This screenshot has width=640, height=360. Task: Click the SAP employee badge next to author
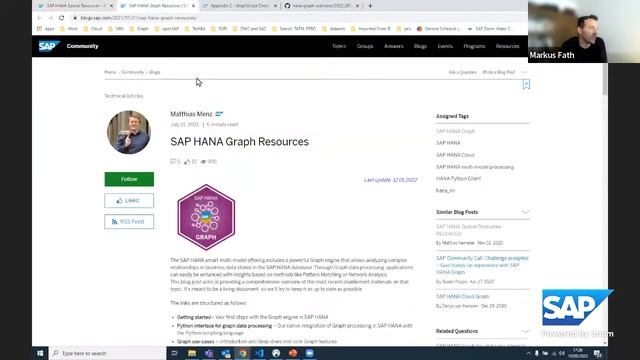coord(219,114)
